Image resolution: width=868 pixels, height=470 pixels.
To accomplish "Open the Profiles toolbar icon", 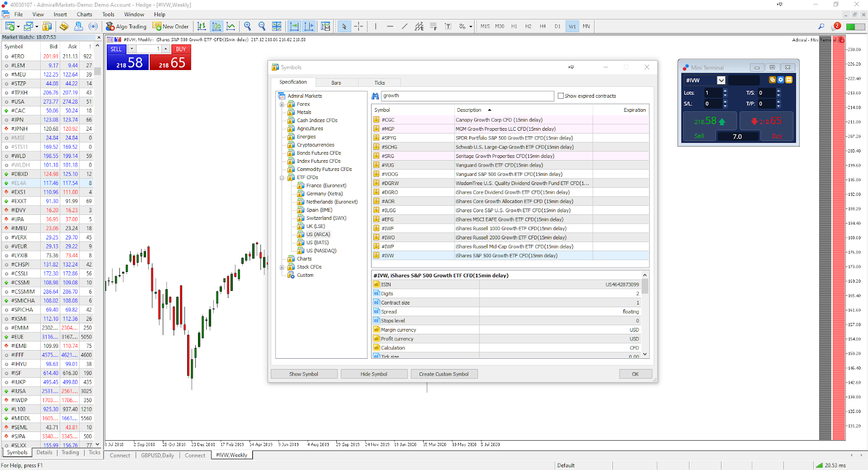I will coord(28,26).
